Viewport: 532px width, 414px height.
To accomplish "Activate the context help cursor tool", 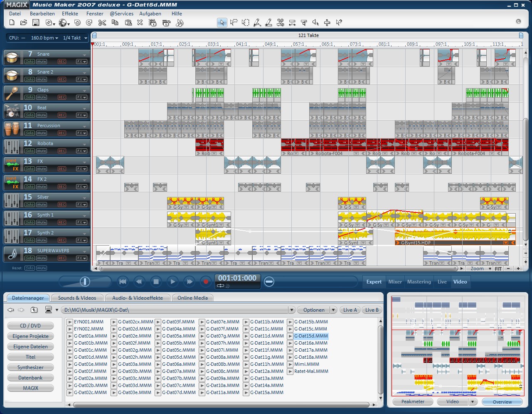I will (x=339, y=22).
